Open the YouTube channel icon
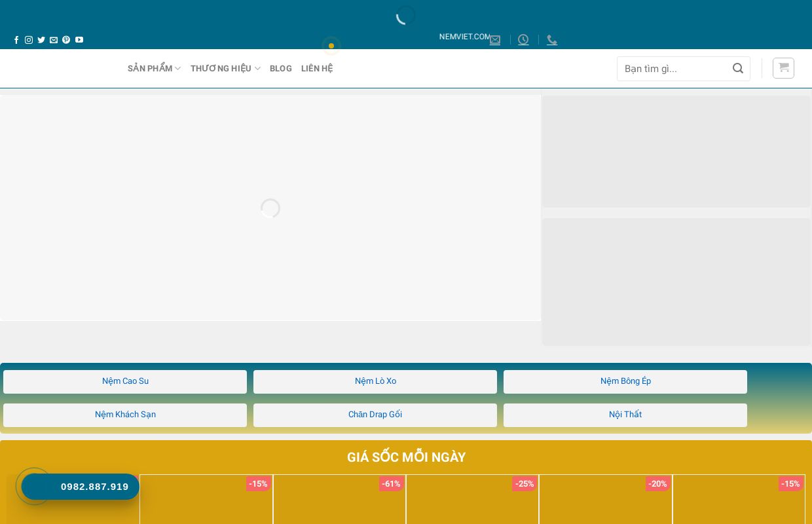 79,40
